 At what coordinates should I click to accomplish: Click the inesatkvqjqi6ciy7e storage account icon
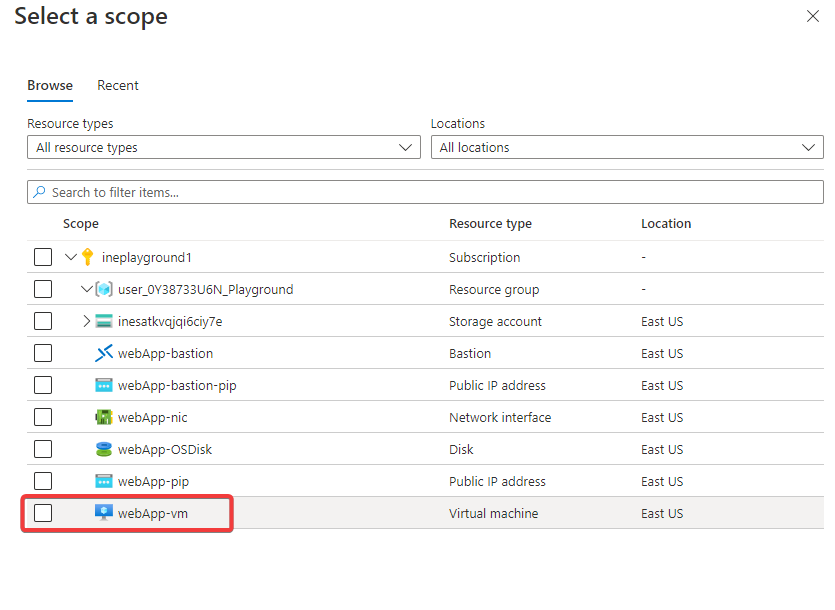[x=104, y=321]
